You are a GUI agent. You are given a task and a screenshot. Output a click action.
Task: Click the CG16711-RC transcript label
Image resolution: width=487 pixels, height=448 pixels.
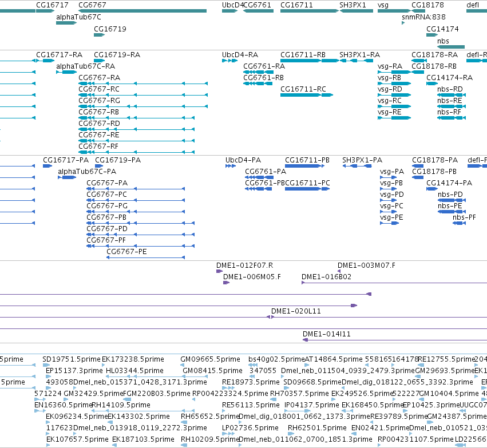(x=303, y=89)
